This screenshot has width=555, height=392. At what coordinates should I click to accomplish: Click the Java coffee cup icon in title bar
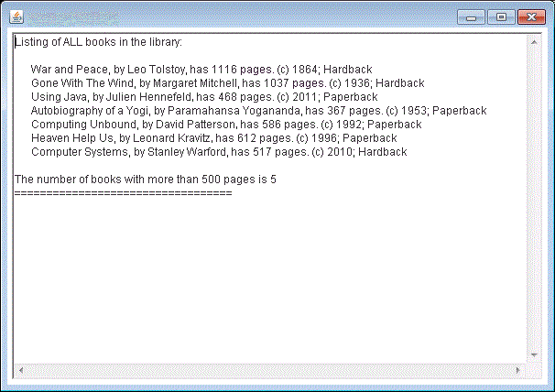[16, 16]
